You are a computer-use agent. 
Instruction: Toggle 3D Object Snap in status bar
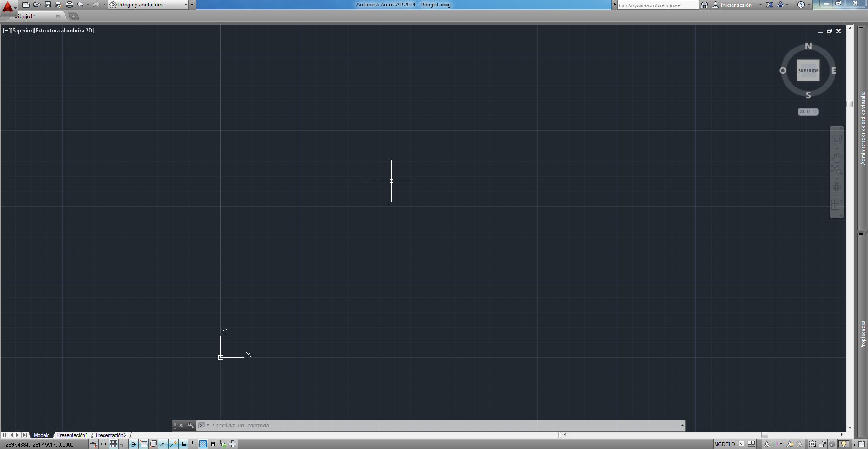point(153,444)
